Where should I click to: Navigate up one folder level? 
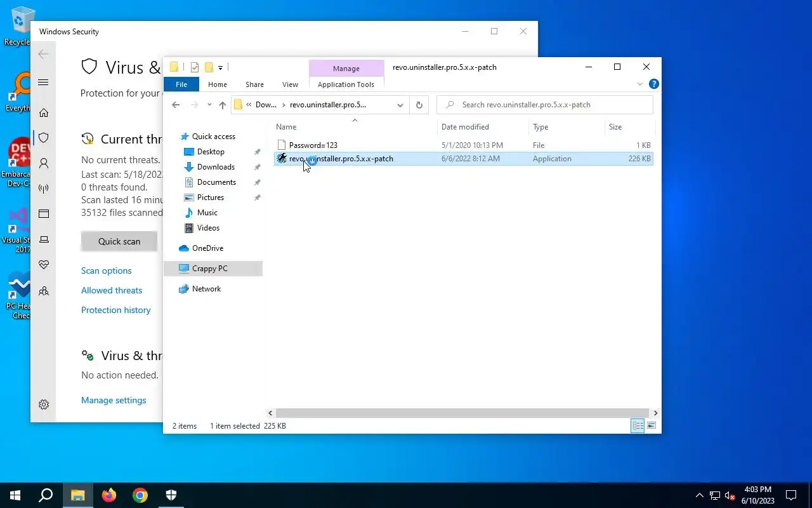click(222, 105)
